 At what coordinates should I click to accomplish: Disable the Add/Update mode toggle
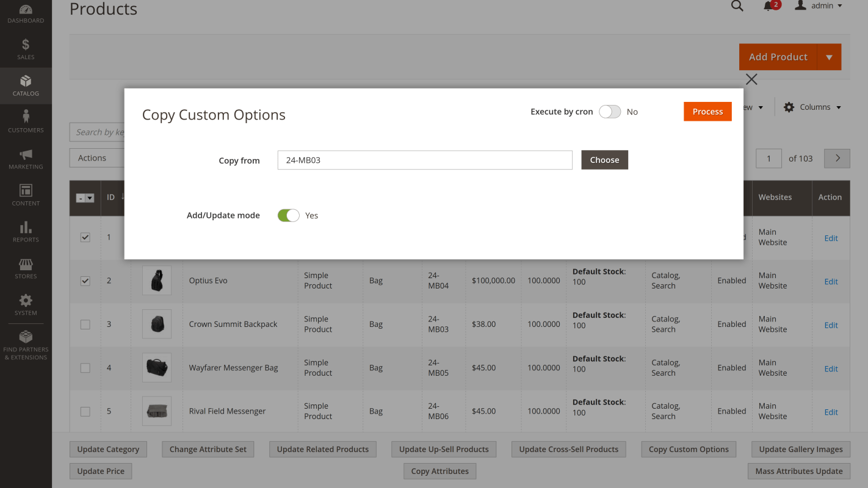tap(288, 215)
